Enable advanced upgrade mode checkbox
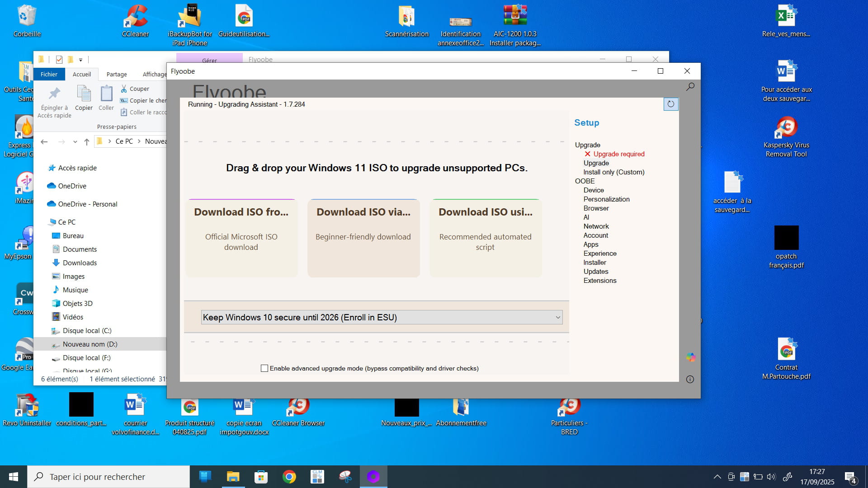 [x=264, y=368]
